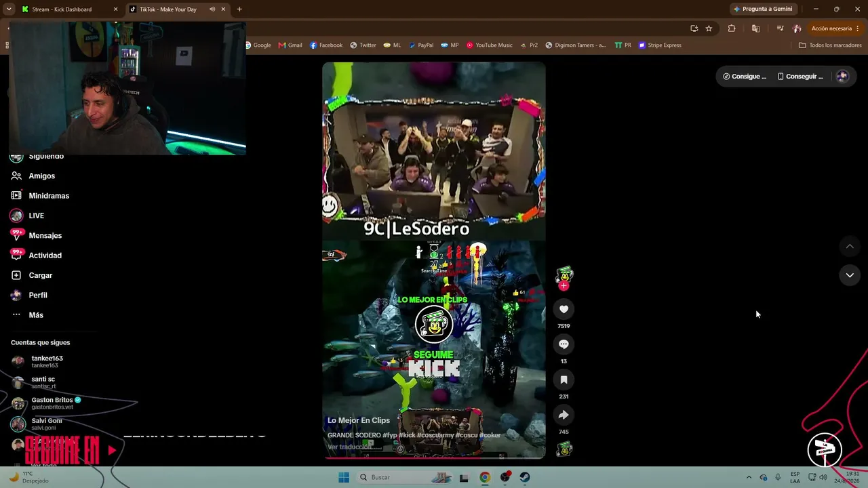Click the #coscuarmy hashtag in the caption
Image resolution: width=868 pixels, height=488 pixels.
435,435
